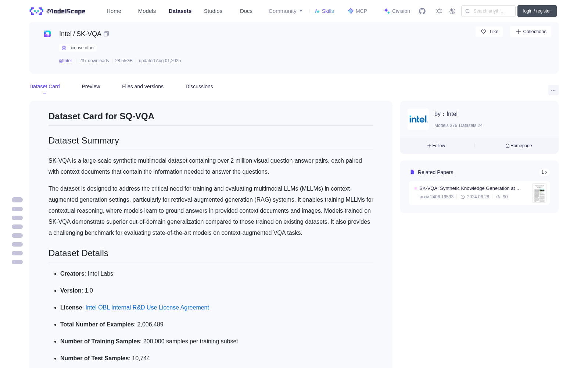Click the Dataset Details heading

pyautogui.click(x=78, y=253)
